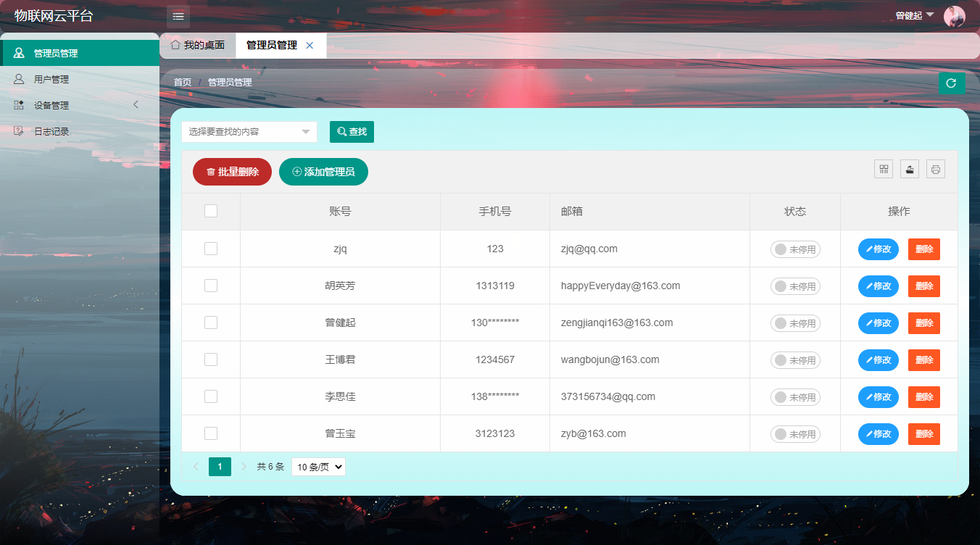Click 修改 for account 曾健起
Screen dimensions: 980x545
coord(879,323)
